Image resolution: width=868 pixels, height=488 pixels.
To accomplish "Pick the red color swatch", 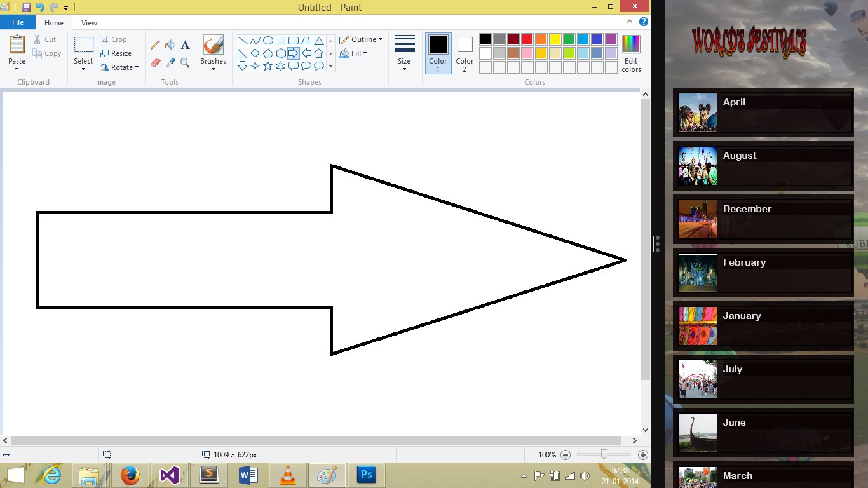I will tap(527, 39).
